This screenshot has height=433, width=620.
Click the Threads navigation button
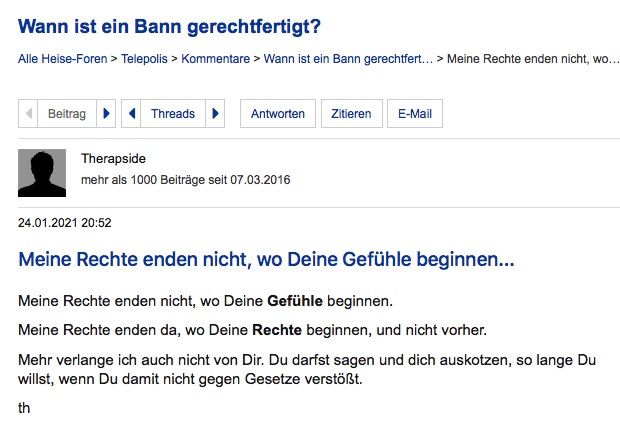coord(173,114)
